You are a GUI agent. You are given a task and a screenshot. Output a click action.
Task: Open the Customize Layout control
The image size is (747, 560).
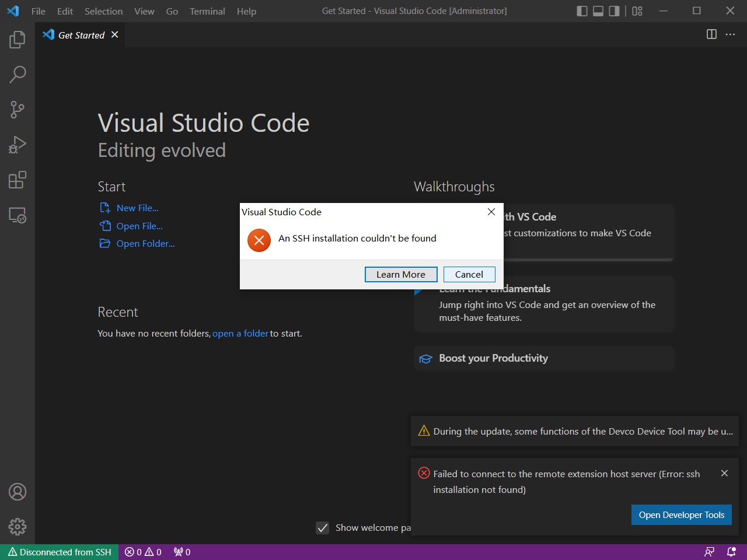pyautogui.click(x=637, y=11)
